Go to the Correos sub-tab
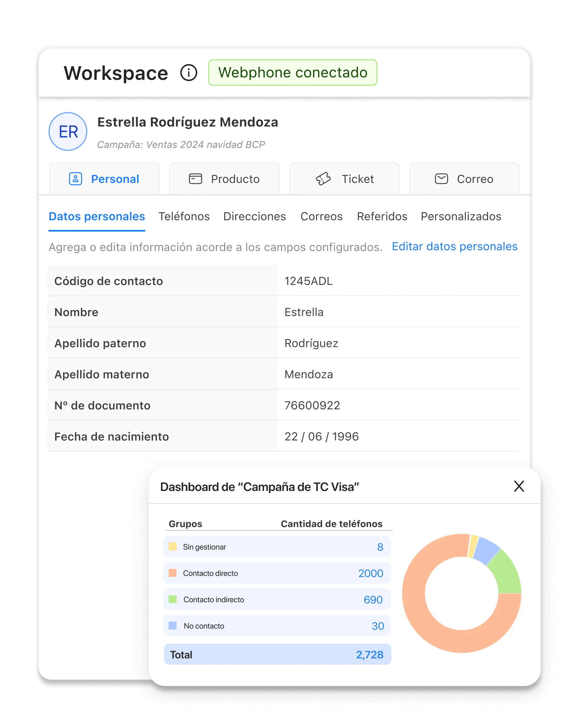The width and height of the screenshot is (576, 728). (321, 216)
